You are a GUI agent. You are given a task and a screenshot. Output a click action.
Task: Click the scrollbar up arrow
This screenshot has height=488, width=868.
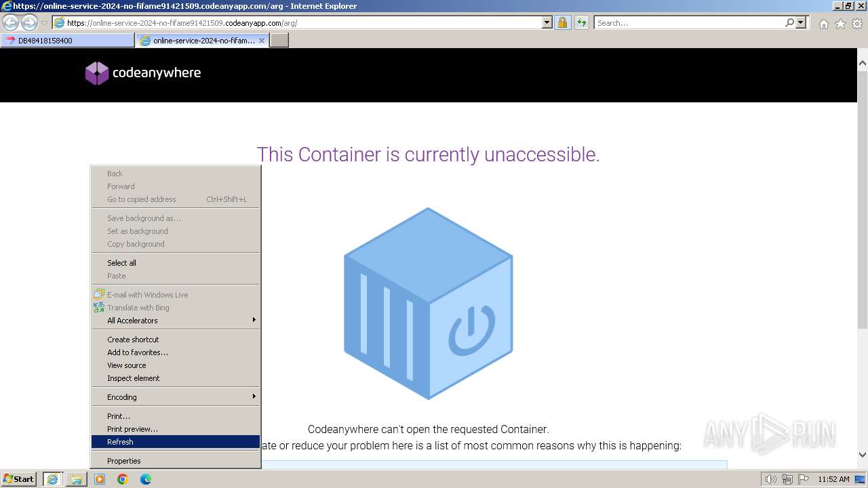863,63
